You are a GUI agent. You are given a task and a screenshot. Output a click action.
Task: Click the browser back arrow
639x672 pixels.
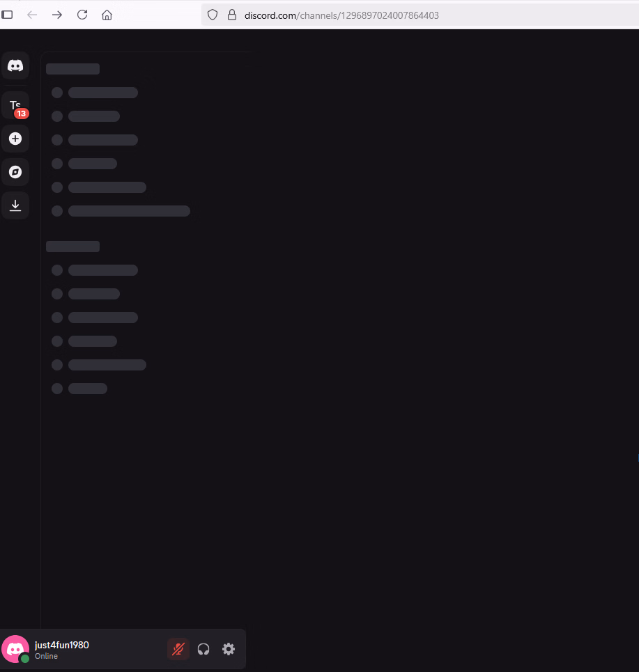click(32, 15)
